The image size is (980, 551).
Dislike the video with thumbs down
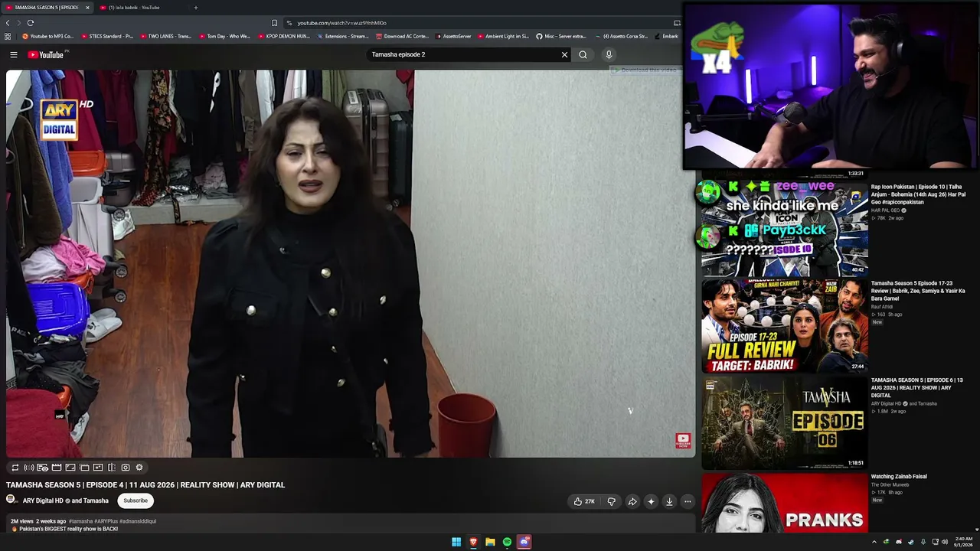click(611, 501)
